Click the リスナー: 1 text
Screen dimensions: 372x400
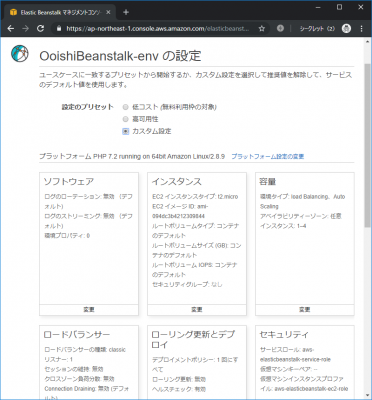[x=59, y=359]
